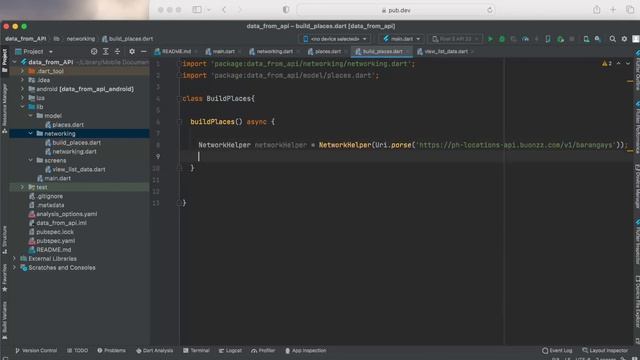
Task: Click the Select Opened File target icon
Action: pos(94,51)
